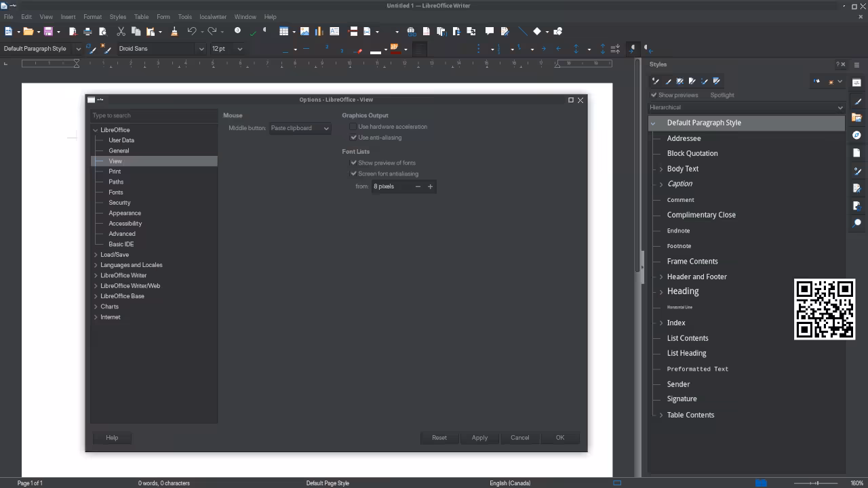Image resolution: width=868 pixels, height=488 pixels.
Task: Click the Clone formatting paintbrush icon
Action: [x=174, y=31]
